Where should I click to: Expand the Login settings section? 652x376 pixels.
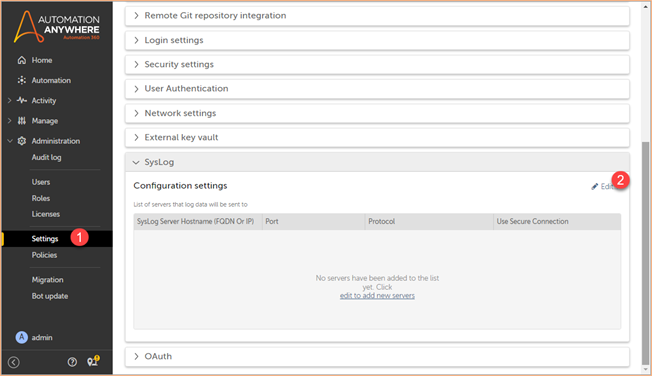coord(377,40)
